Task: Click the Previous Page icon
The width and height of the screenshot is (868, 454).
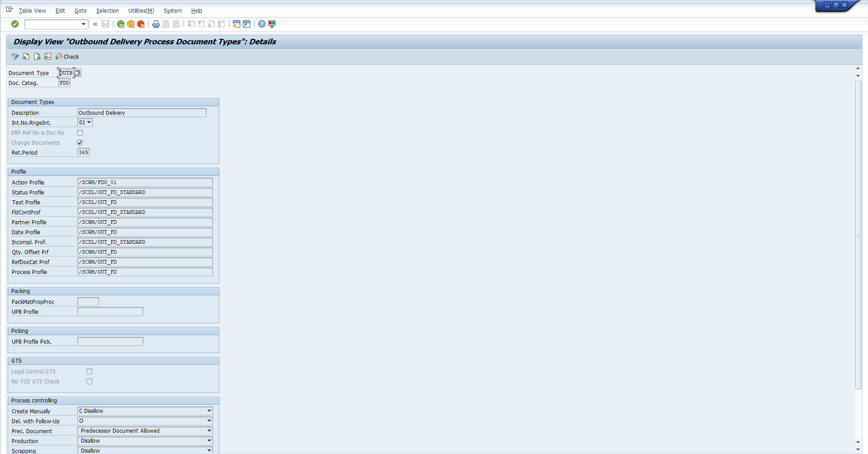Action: [x=201, y=24]
